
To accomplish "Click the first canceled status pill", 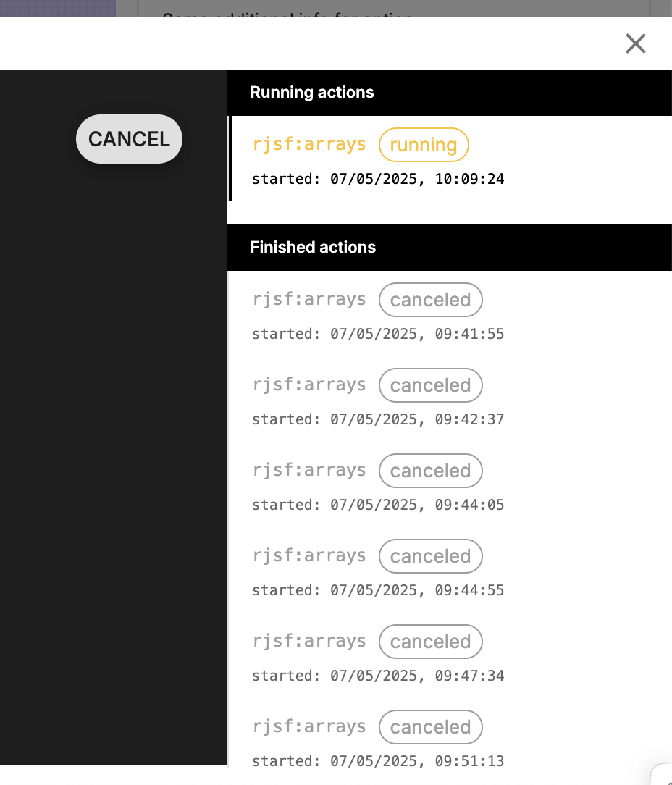I will tap(430, 300).
